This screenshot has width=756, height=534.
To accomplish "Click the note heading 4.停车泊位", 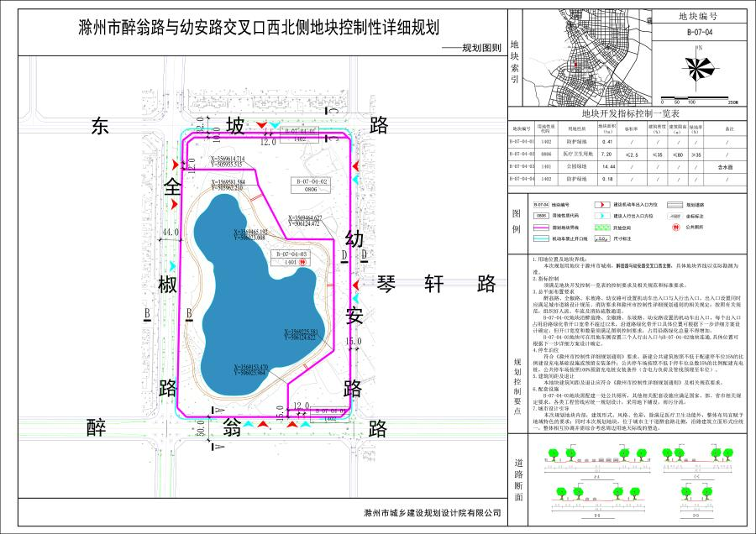I will click(546, 350).
